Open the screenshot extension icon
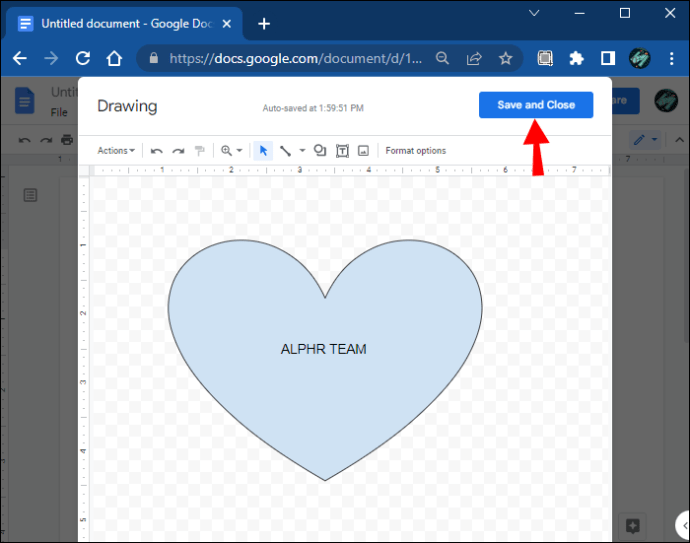 (545, 58)
